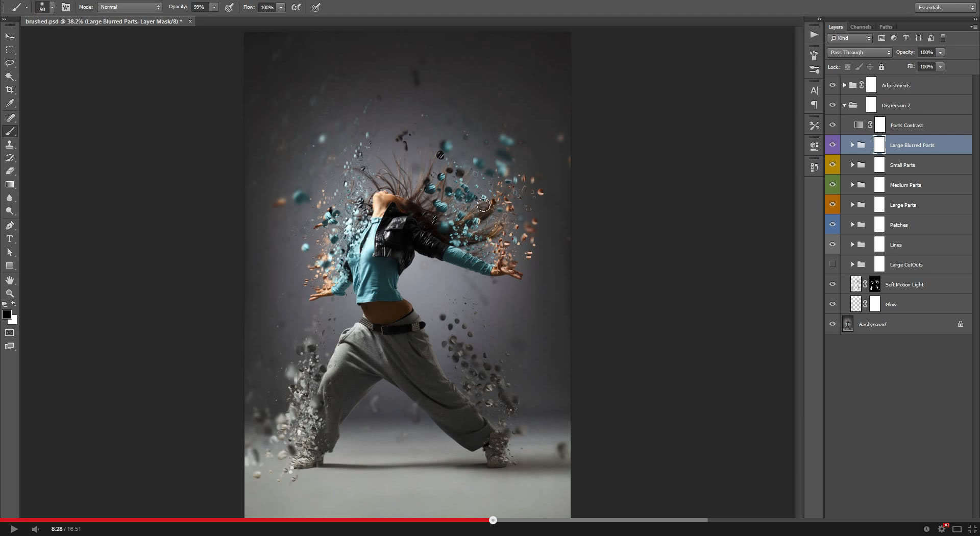
Task: Open the Paths panel tab
Action: coord(886,27)
